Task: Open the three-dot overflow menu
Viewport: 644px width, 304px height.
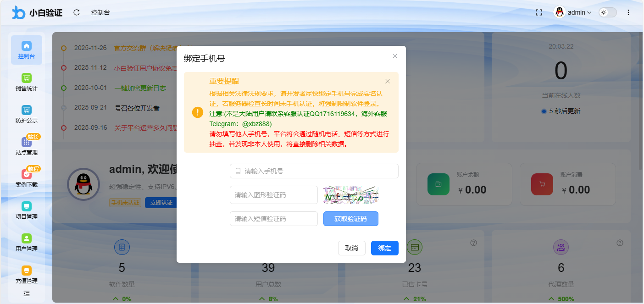Action: click(628, 12)
